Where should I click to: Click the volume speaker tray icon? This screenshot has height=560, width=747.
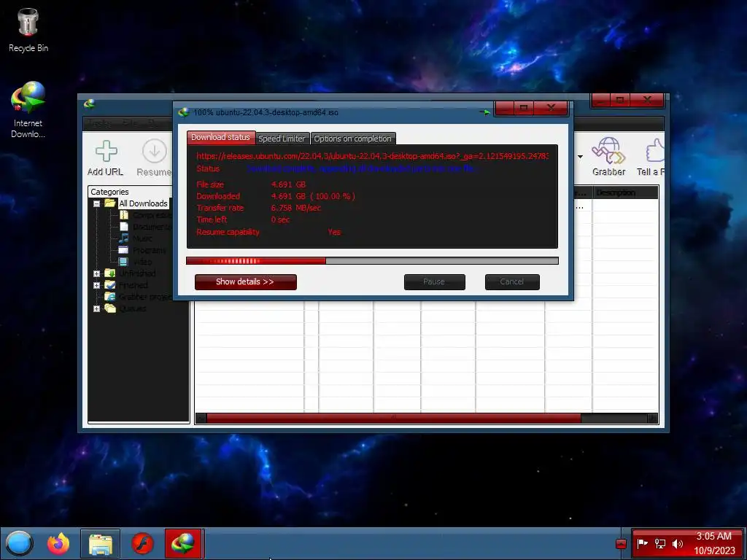point(677,543)
